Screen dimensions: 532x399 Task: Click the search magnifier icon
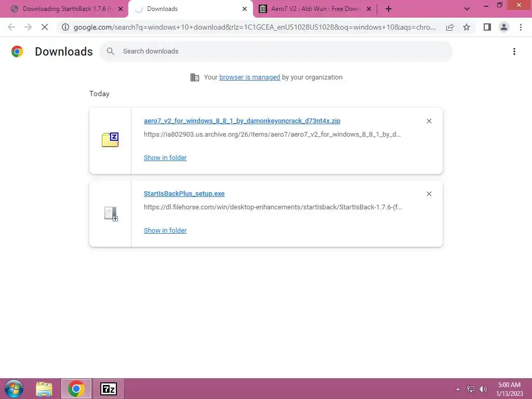[110, 51]
